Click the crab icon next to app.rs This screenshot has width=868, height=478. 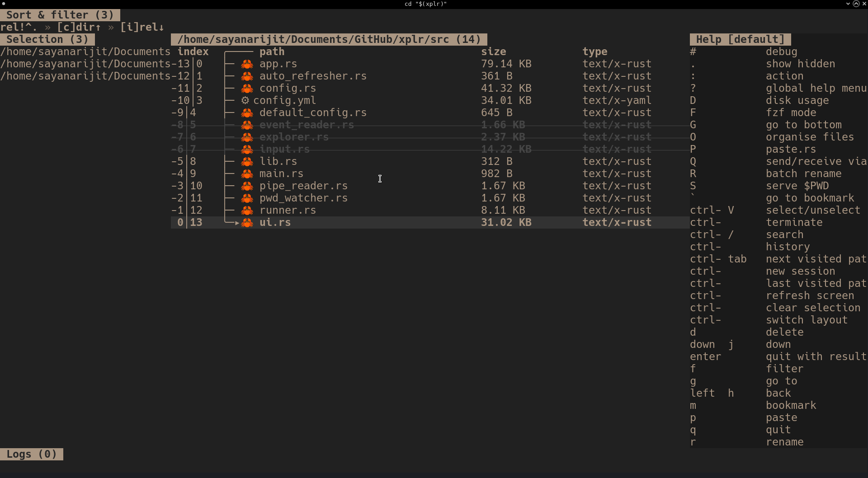tap(247, 64)
